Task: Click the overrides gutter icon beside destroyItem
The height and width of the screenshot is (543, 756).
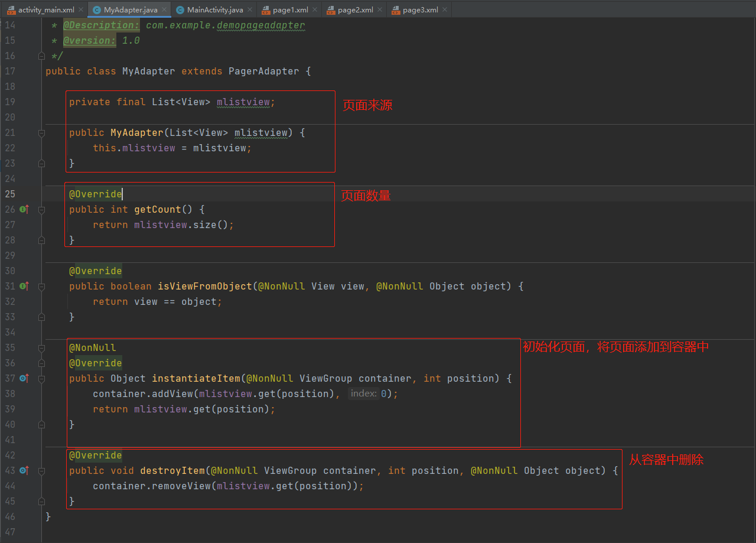Action: [24, 470]
